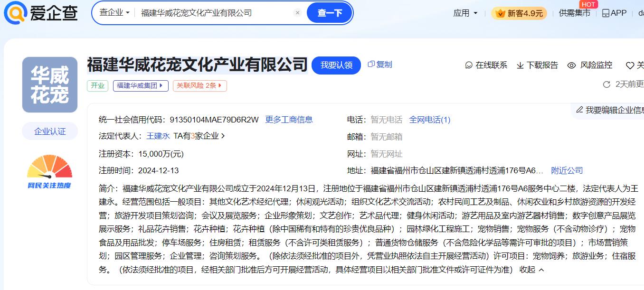The height and width of the screenshot is (290, 644).
Task: Click 我要编辑企业信息 edit link
Action: pyautogui.click(x=610, y=110)
